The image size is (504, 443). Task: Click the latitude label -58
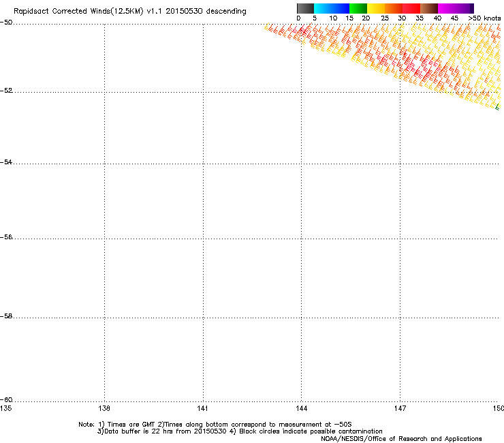(6, 316)
